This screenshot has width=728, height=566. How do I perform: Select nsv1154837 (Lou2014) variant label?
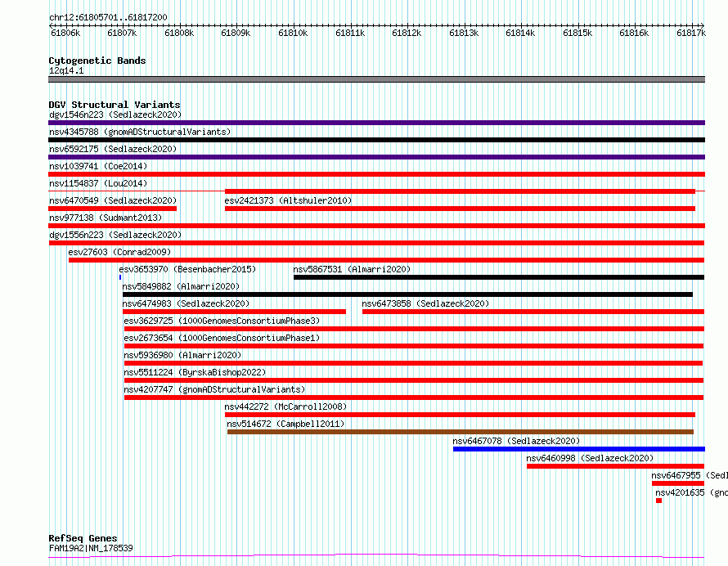coord(98,183)
